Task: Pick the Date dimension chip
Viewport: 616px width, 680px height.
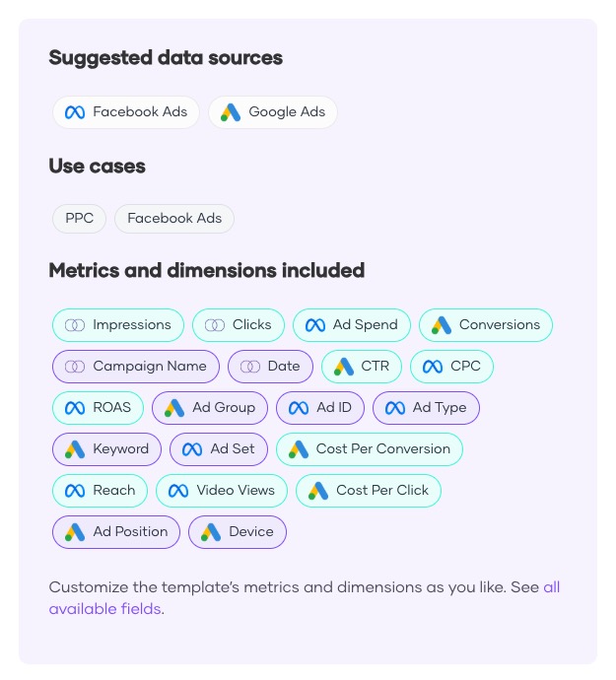Action: point(271,367)
